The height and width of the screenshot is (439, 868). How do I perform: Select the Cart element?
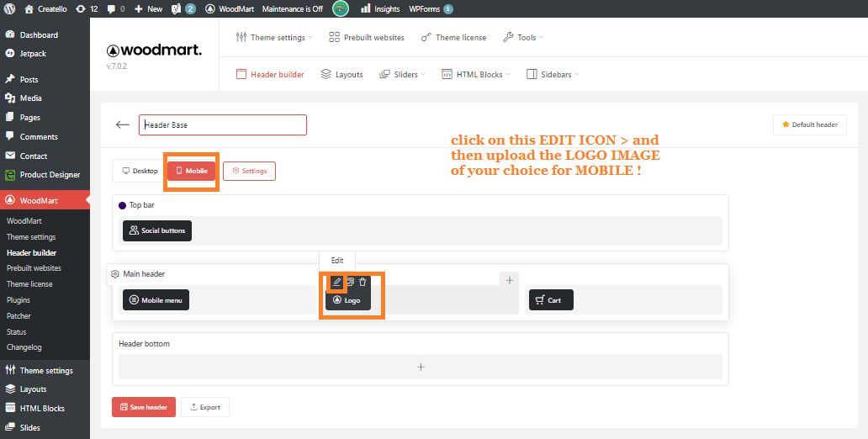point(551,300)
